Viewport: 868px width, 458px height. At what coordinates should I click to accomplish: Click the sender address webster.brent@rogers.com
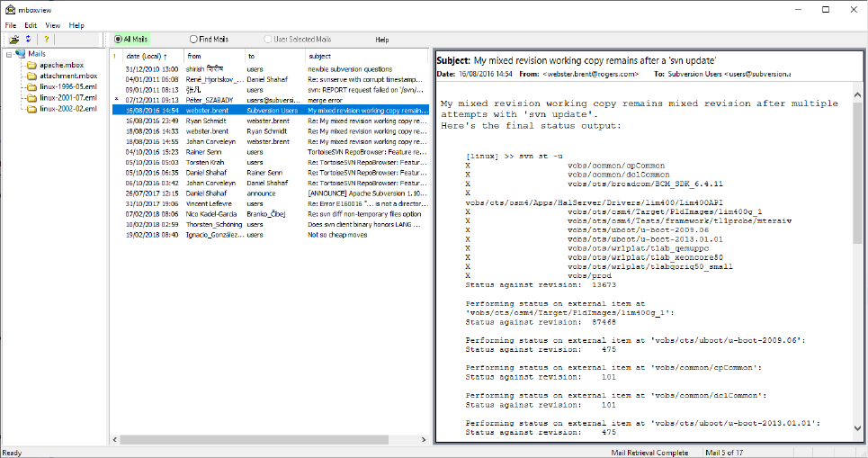[591, 74]
